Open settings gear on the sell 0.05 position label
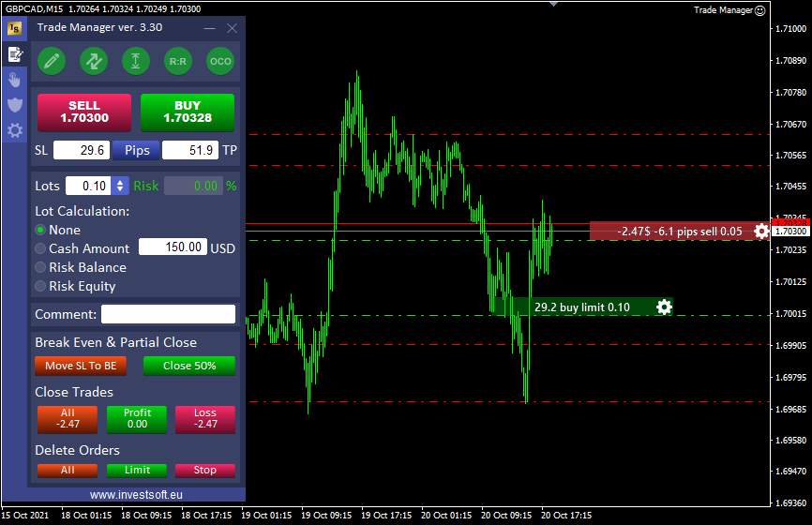Screen dimensions: 812x525 [761, 232]
